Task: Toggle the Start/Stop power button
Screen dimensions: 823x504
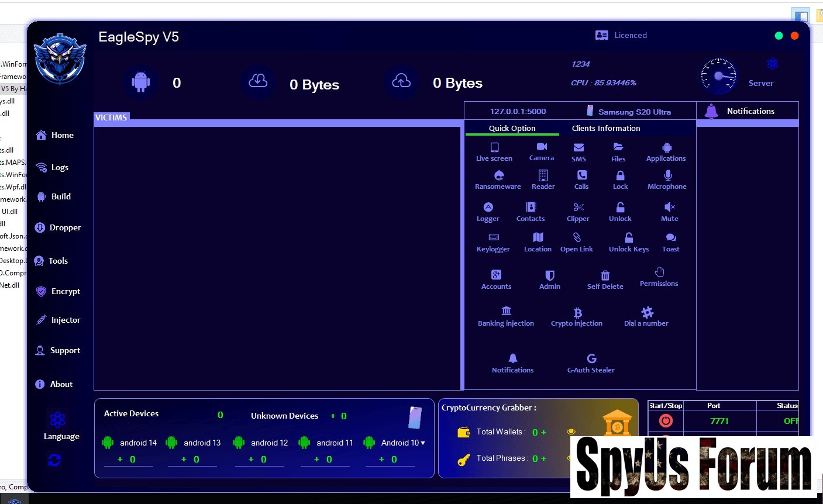Action: [666, 421]
